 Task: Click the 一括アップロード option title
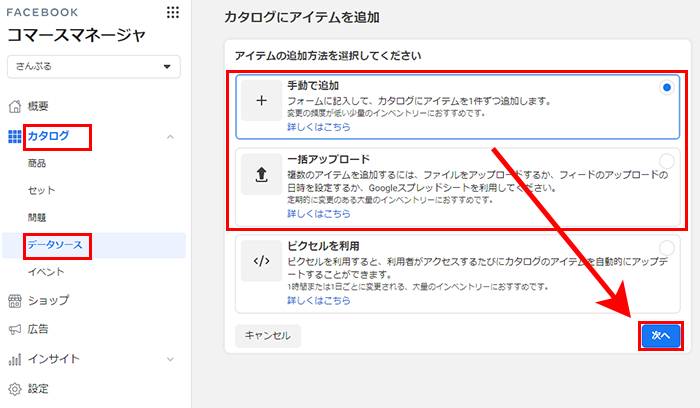coord(329,159)
